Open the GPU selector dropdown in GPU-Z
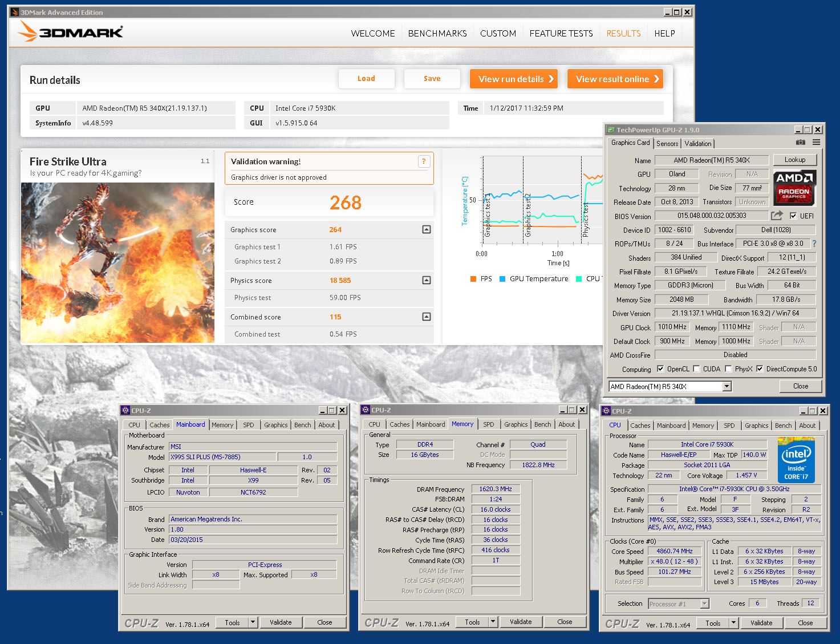This screenshot has height=644, width=840. (x=727, y=386)
